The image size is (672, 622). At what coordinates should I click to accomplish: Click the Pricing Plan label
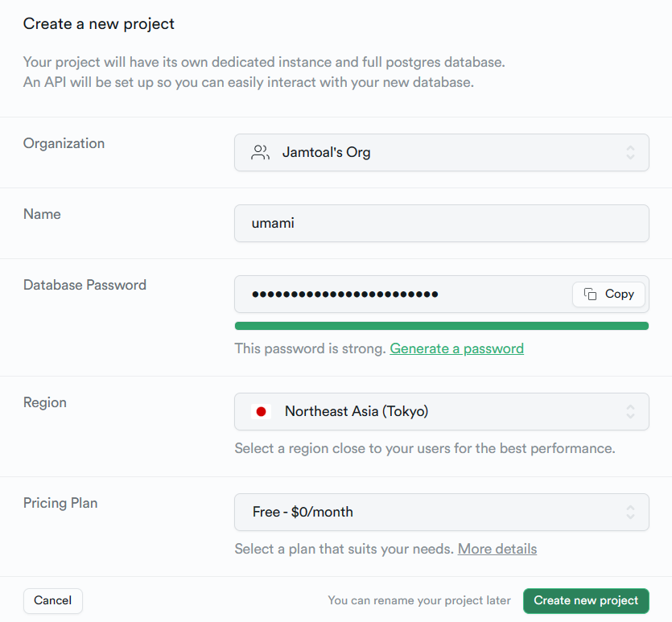(60, 503)
